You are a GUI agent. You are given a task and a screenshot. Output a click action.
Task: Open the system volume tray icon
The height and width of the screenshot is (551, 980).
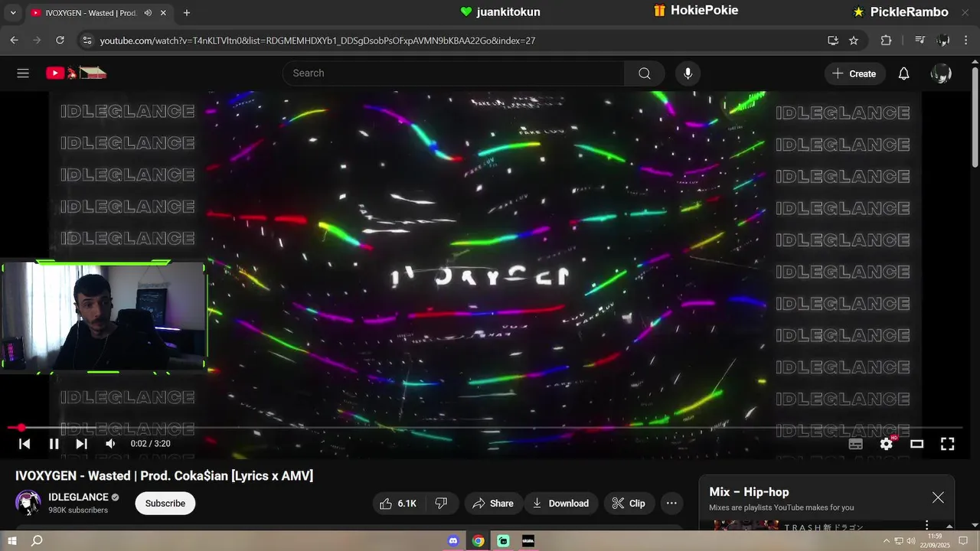910,541
